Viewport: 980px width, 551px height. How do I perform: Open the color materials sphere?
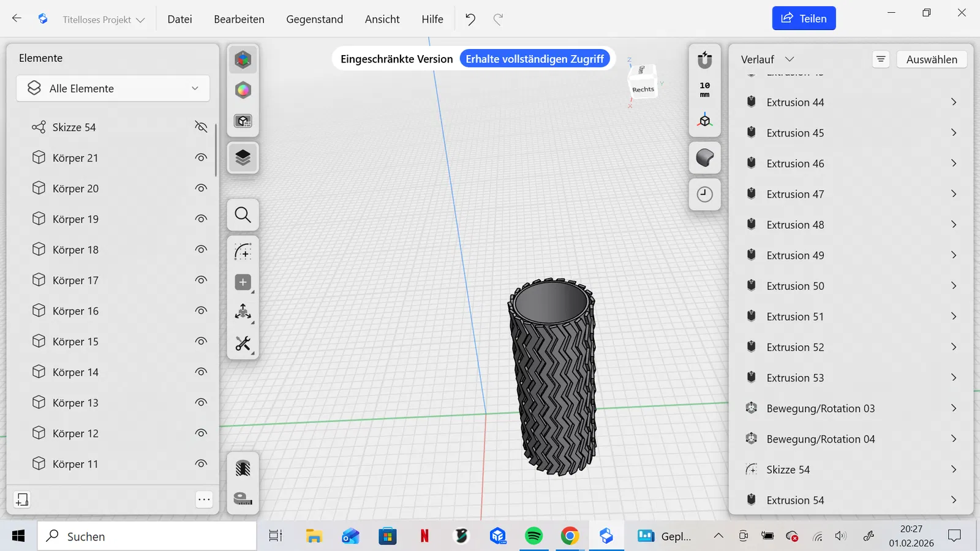coord(243,91)
